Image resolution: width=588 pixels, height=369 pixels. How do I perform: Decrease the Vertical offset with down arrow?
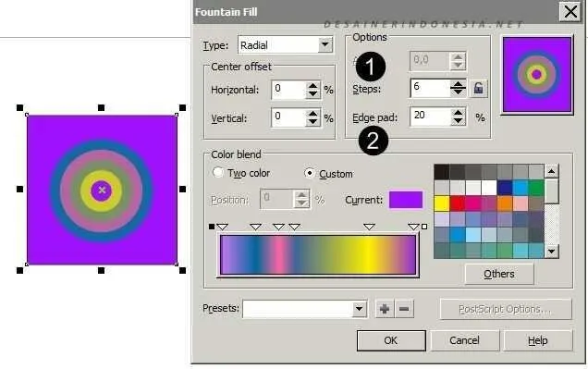point(312,122)
